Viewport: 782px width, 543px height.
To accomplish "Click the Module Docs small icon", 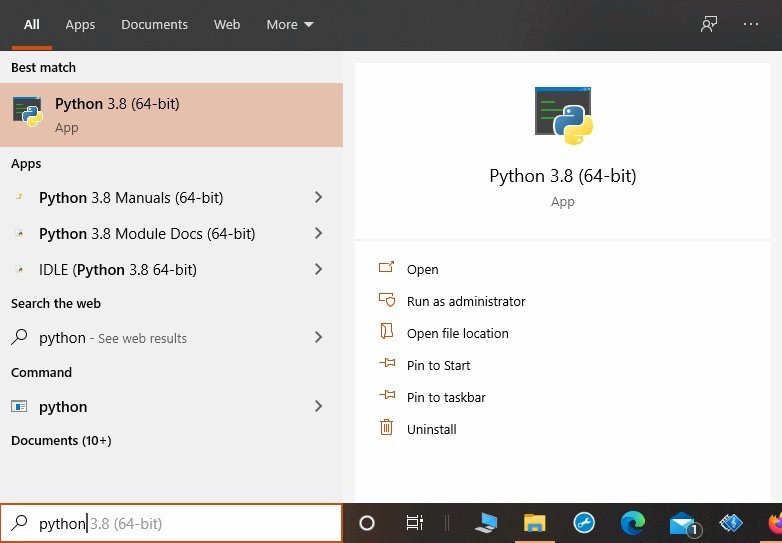I will pos(19,233).
